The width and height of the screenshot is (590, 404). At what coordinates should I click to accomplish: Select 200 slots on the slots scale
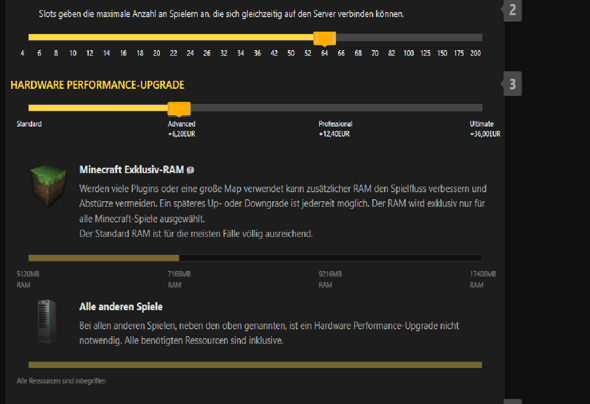point(476,53)
